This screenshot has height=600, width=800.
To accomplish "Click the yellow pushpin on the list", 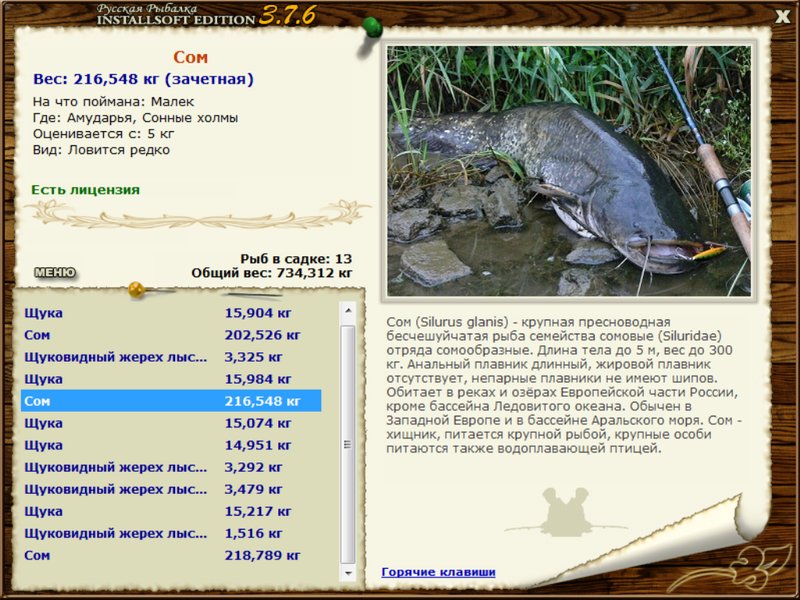I will coord(136,290).
